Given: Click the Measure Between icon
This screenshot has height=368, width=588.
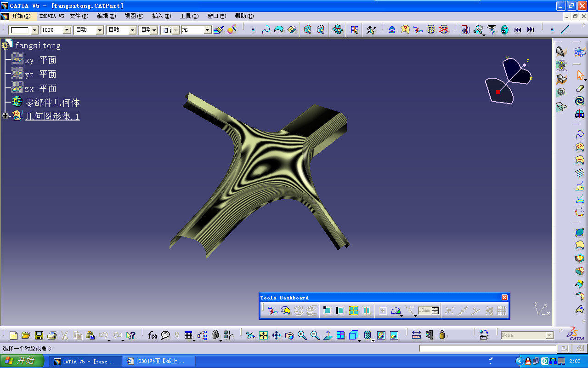Looking at the screenshot, I should [416, 335].
